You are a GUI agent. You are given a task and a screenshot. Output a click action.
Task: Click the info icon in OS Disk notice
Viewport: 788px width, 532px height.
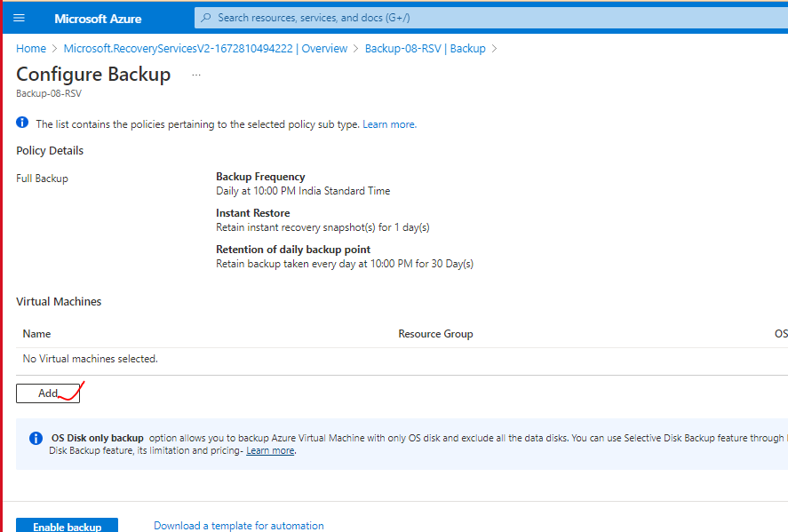tap(36, 438)
